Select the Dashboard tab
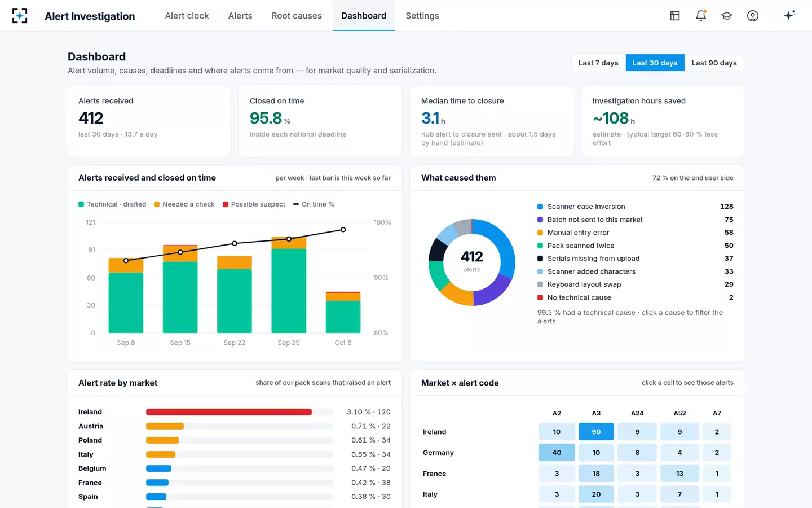Screen dimensions: 812x508 click(x=364, y=16)
